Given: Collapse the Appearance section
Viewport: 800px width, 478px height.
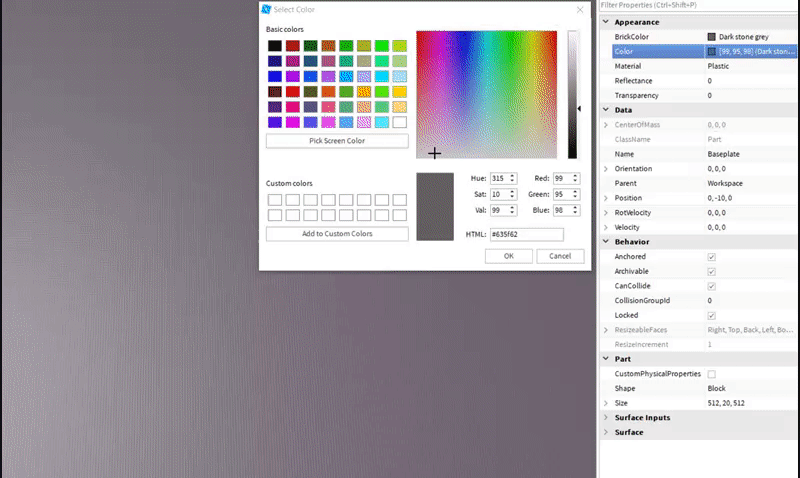Looking at the screenshot, I should tap(606, 22).
